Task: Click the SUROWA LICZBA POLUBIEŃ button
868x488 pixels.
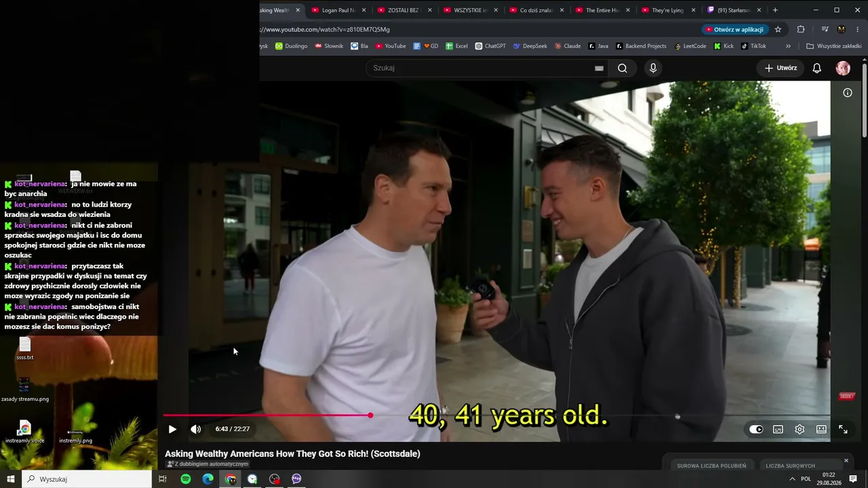Action: (711, 466)
